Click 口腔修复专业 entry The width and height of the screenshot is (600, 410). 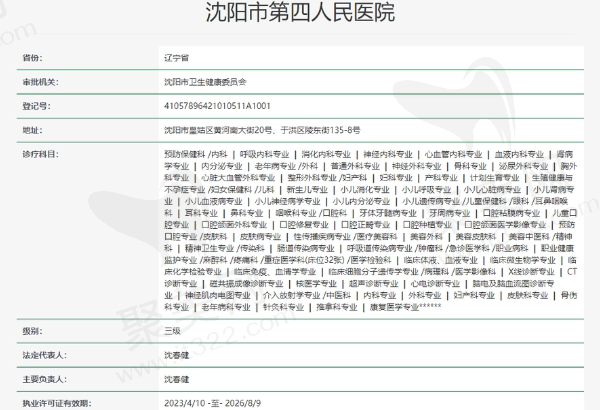(304, 225)
